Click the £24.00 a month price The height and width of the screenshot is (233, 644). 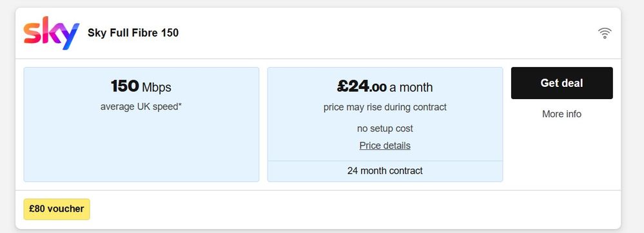[385, 86]
